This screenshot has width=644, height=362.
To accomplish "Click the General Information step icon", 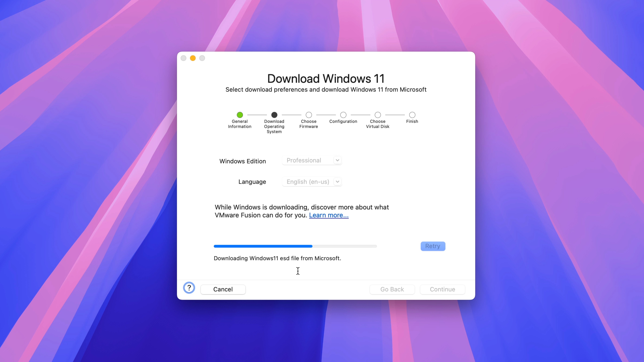I will click(240, 115).
